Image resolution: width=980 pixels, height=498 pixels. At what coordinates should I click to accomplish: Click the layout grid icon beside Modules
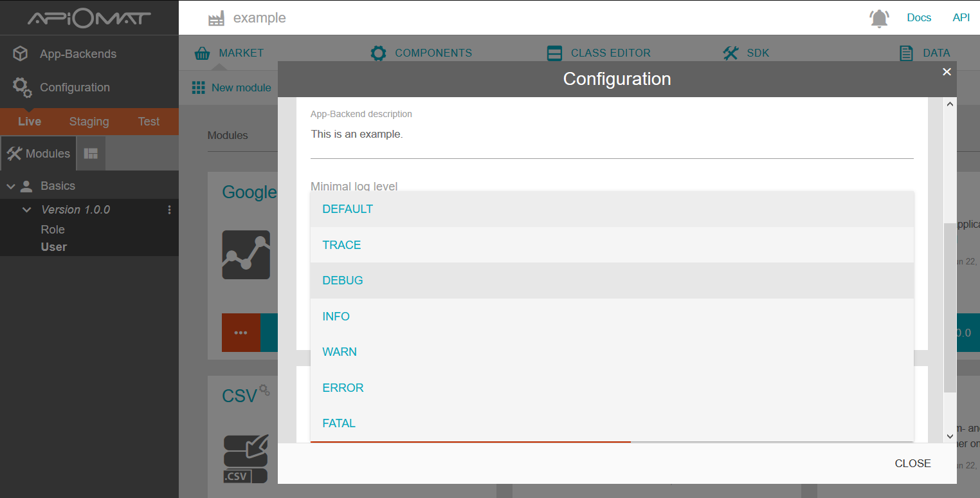91,153
